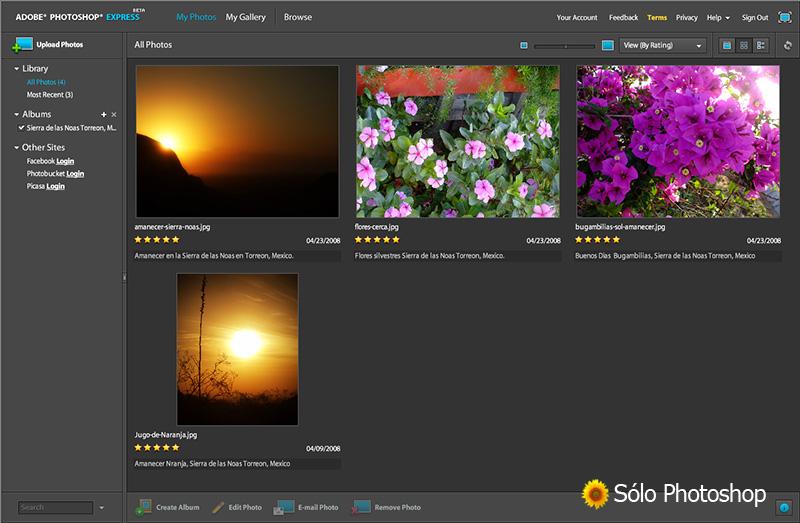Select the flores-cerca.jpg flowers thumbnail
The height and width of the screenshot is (523, 800).
[458, 141]
